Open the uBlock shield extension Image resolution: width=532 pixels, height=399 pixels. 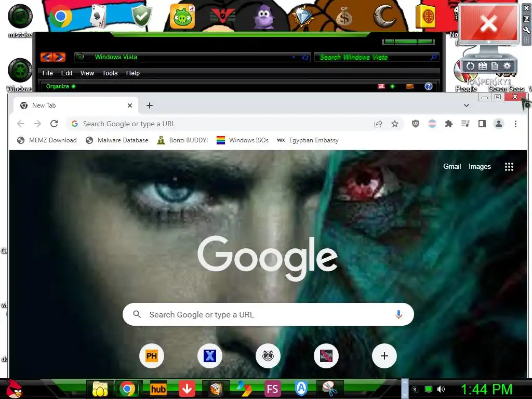pyautogui.click(x=416, y=124)
